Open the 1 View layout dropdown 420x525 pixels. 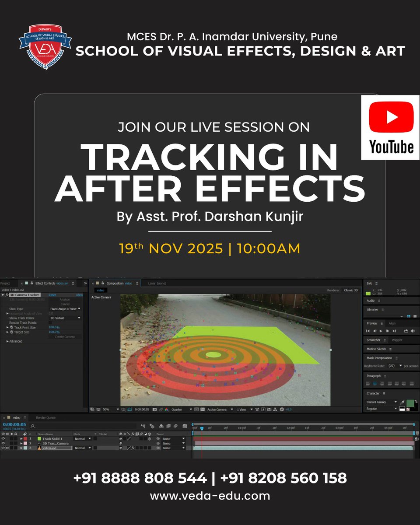click(x=245, y=409)
